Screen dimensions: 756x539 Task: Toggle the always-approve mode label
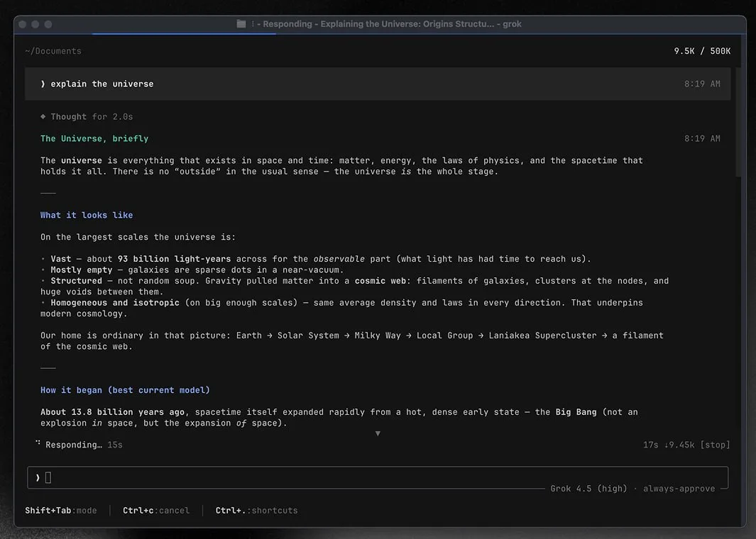point(679,489)
